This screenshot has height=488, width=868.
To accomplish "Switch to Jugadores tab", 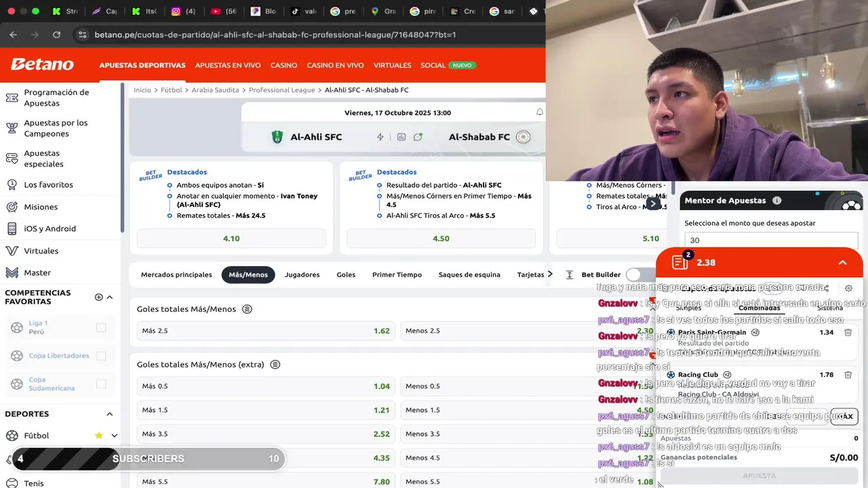I will (x=302, y=274).
